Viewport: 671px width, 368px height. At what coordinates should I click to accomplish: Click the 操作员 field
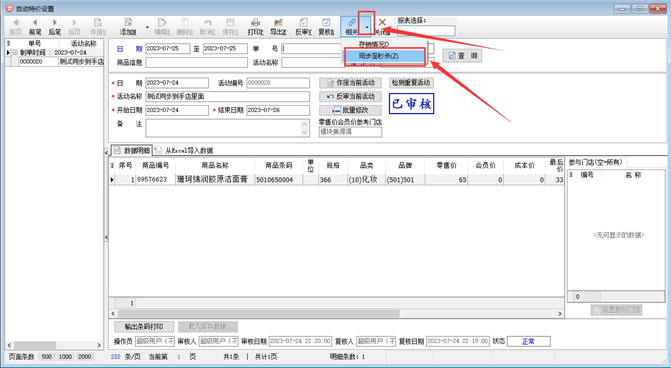point(154,341)
